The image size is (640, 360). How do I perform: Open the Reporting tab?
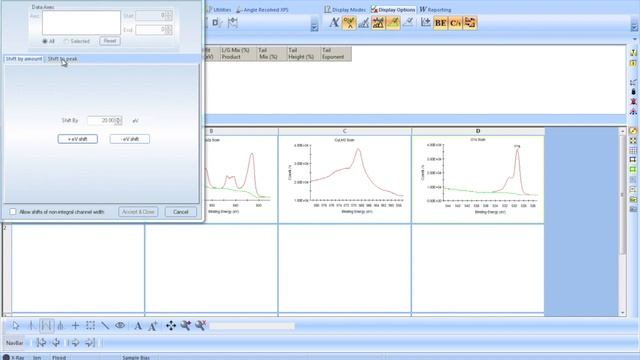coord(436,9)
